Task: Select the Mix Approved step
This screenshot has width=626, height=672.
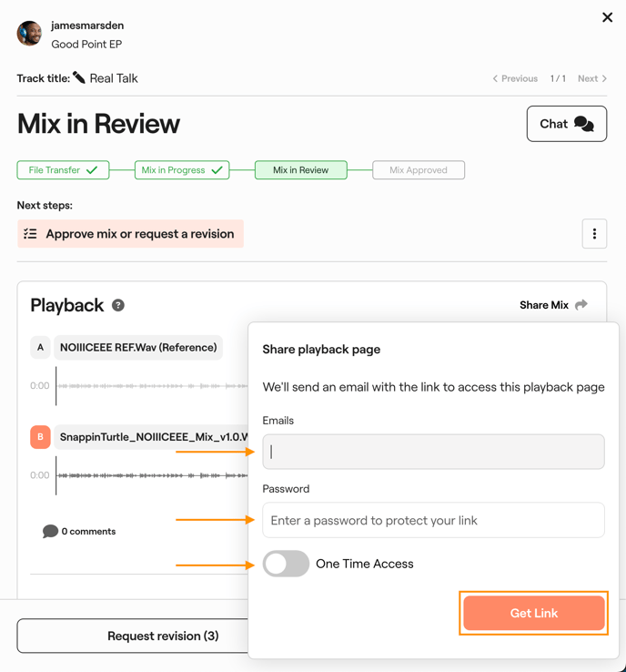Action: coord(419,170)
